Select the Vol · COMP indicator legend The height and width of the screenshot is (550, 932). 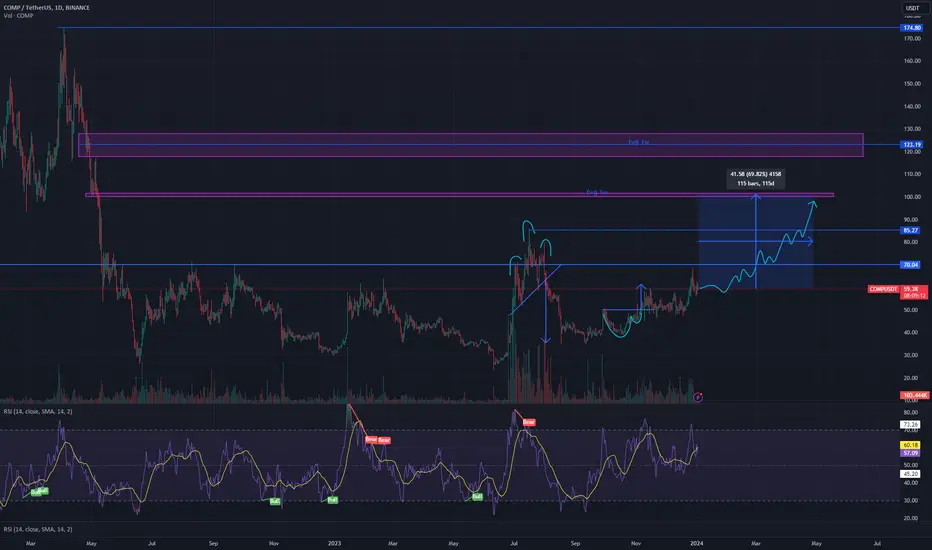pos(18,15)
